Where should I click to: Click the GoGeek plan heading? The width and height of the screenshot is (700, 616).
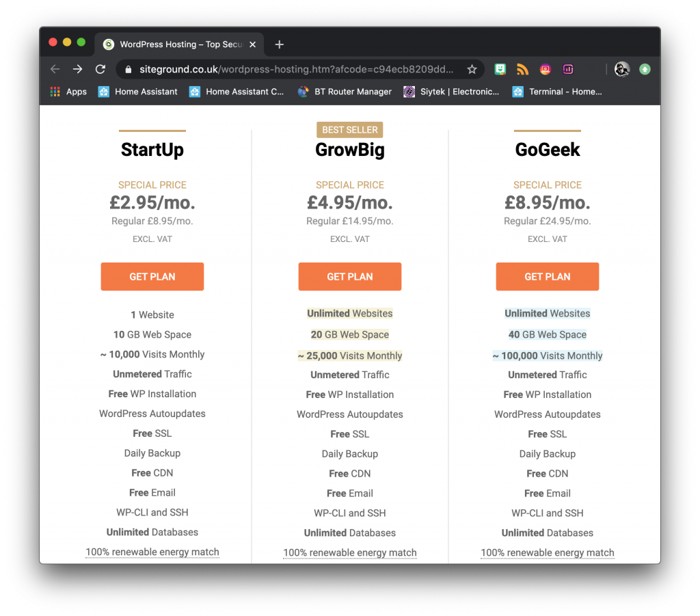click(548, 150)
